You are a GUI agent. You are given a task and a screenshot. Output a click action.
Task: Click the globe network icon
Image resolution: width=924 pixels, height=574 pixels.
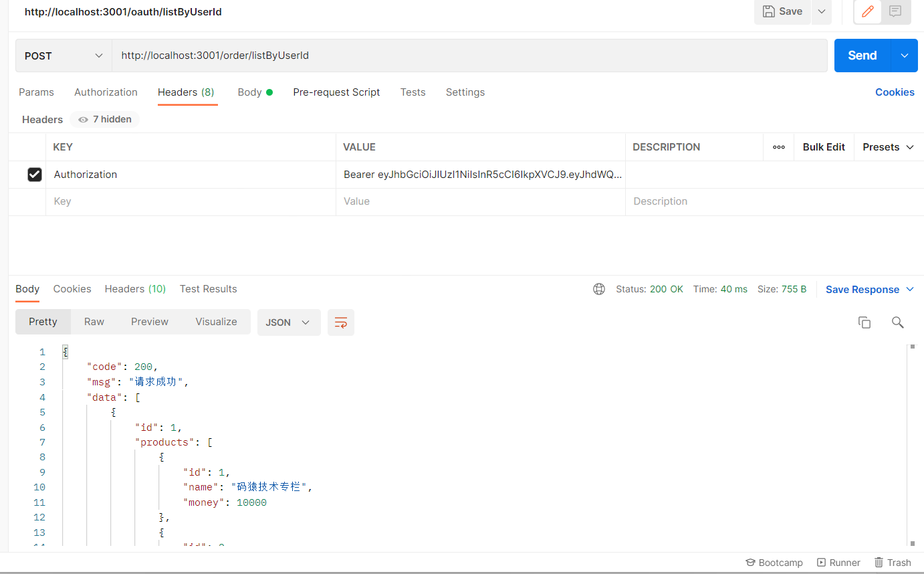tap(599, 289)
